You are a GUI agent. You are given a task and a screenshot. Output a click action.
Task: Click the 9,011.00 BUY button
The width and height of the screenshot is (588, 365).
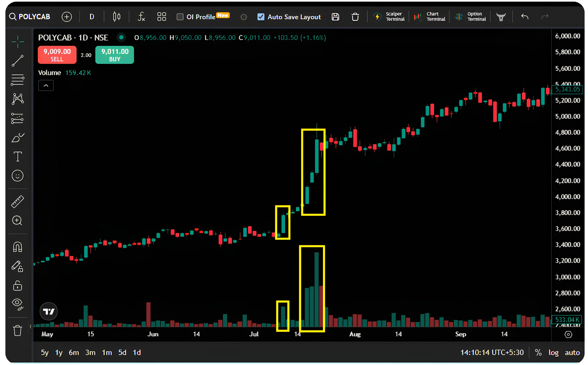(115, 55)
